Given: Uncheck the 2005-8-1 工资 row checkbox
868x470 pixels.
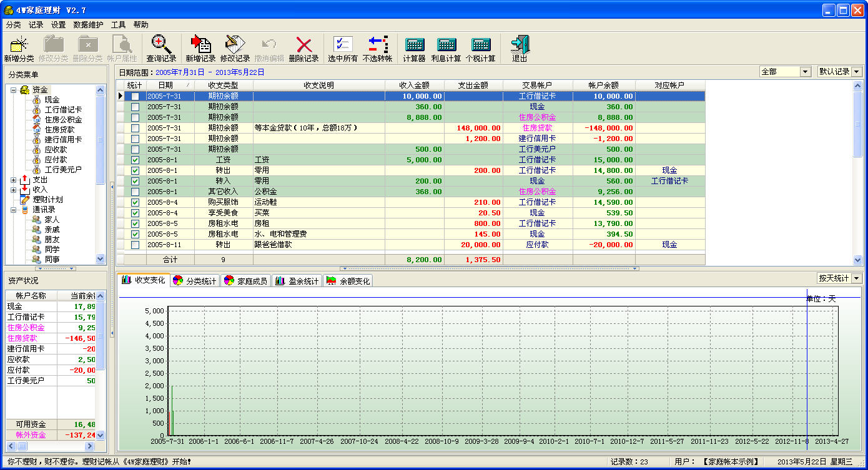Looking at the screenshot, I should (x=135, y=160).
